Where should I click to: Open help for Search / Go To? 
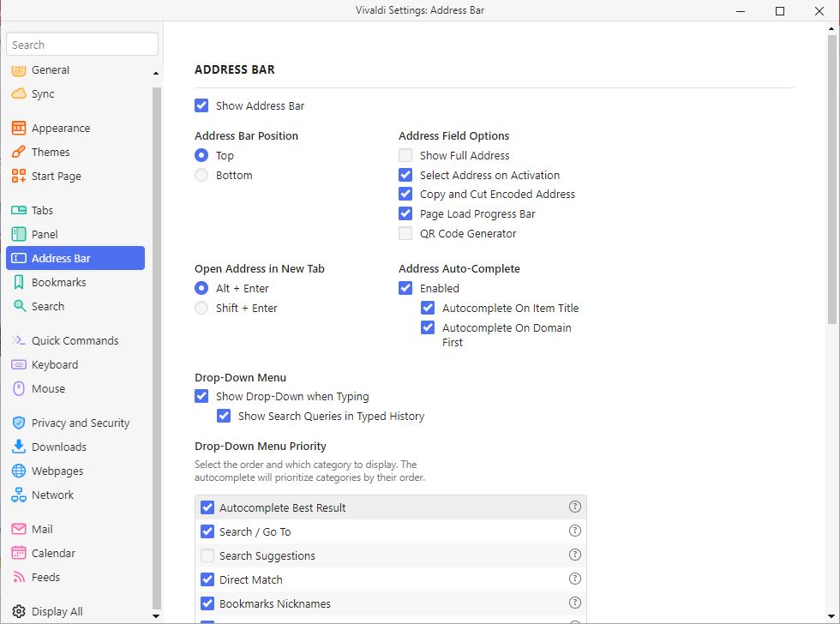point(575,531)
